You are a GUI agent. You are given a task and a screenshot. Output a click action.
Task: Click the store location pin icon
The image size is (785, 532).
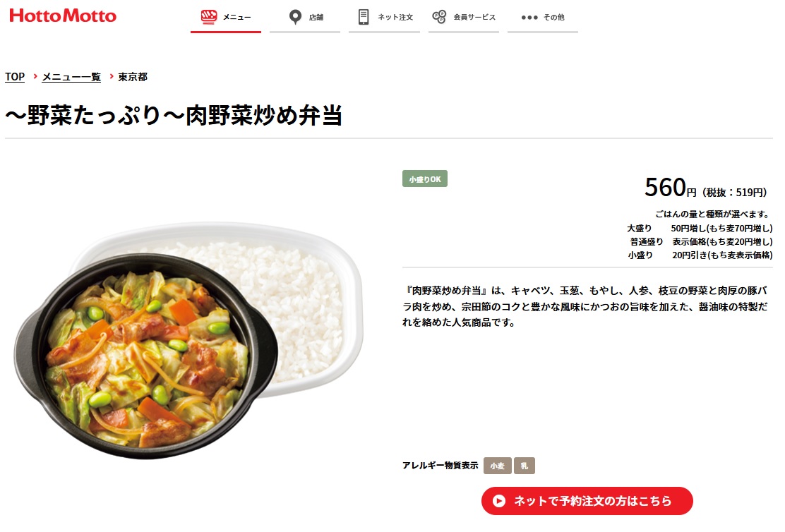click(x=295, y=17)
